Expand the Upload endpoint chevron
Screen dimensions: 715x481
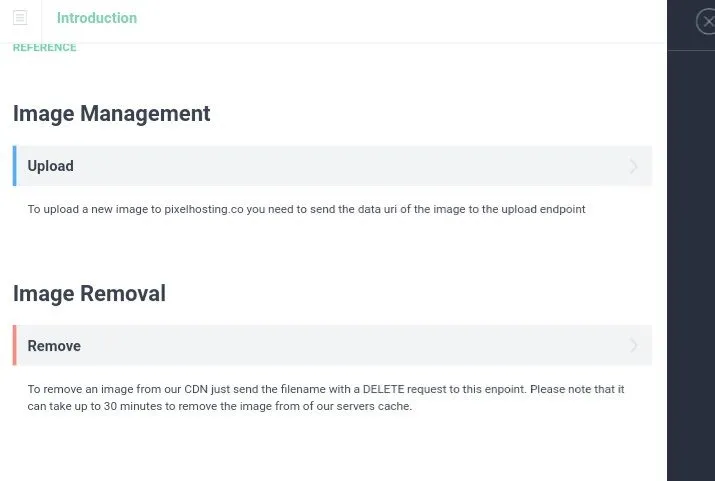click(633, 166)
